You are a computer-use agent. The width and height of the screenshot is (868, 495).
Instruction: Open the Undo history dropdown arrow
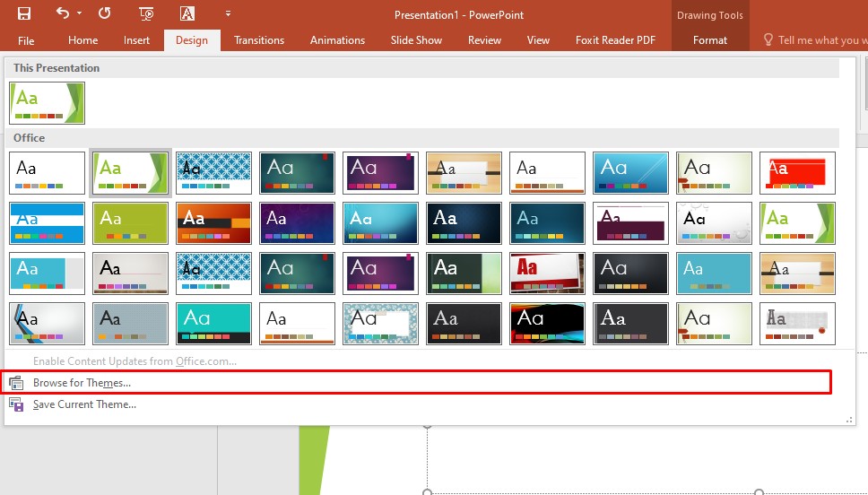(79, 13)
